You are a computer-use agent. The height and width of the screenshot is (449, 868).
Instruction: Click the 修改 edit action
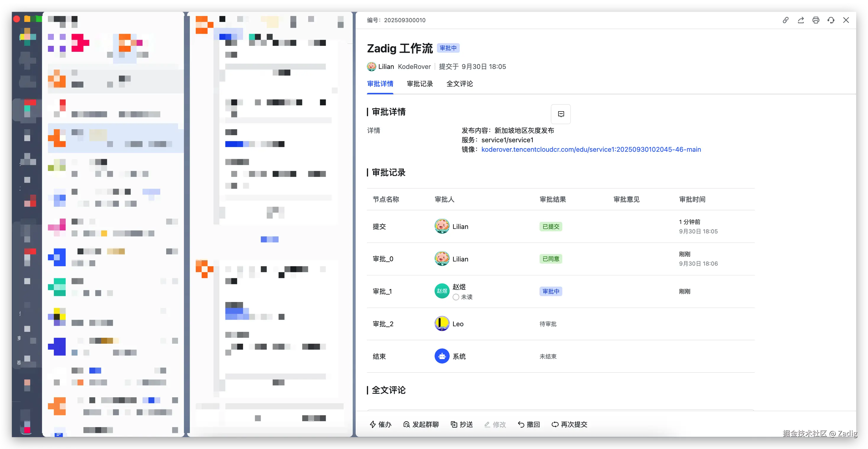495,424
